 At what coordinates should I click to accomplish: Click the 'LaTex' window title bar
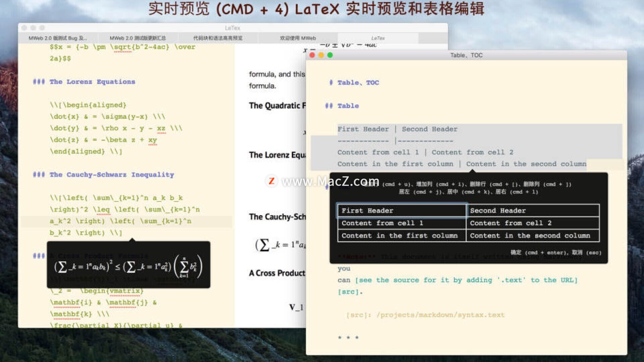(233, 28)
